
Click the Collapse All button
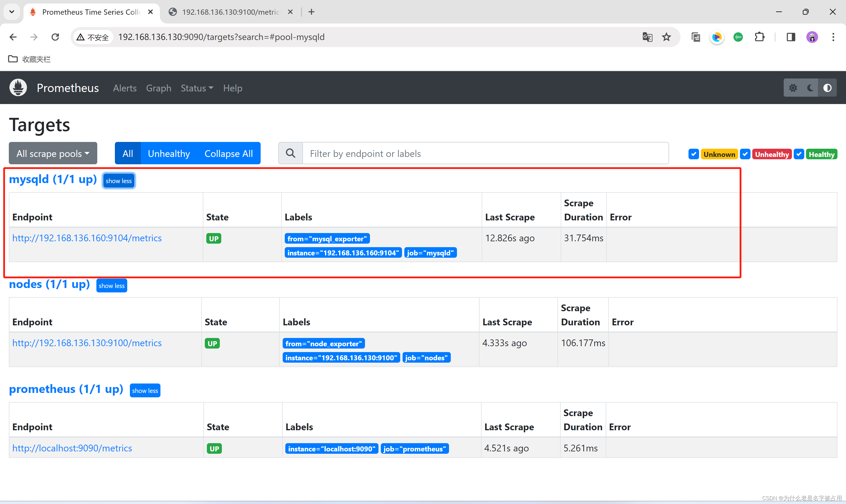[229, 153]
